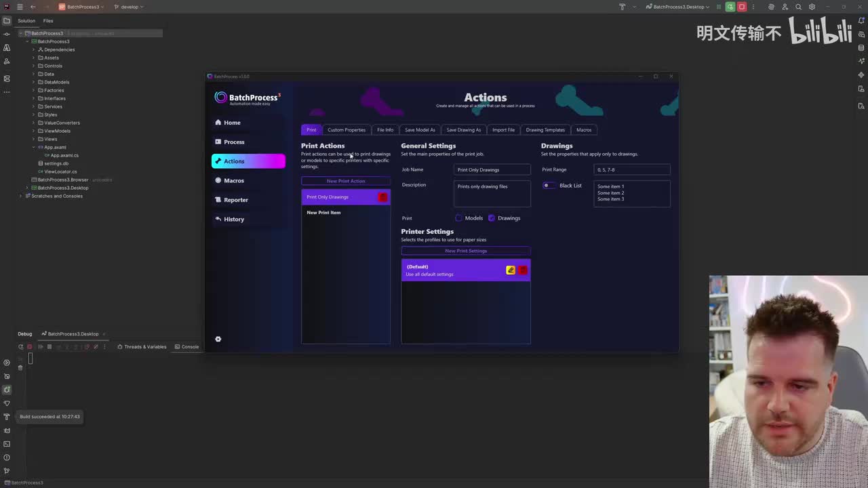Image resolution: width=868 pixels, height=488 pixels.
Task: Open Search Everywhere magnifier icon
Action: pyautogui.click(x=798, y=7)
